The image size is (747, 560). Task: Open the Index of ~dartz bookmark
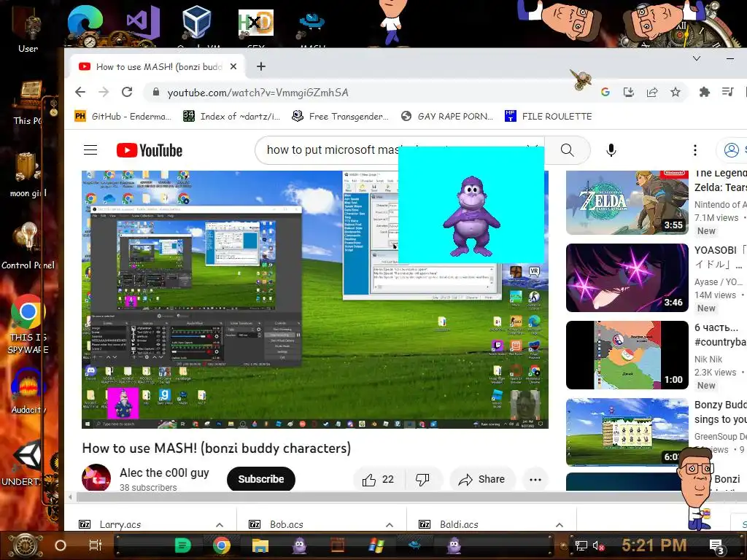coord(231,116)
